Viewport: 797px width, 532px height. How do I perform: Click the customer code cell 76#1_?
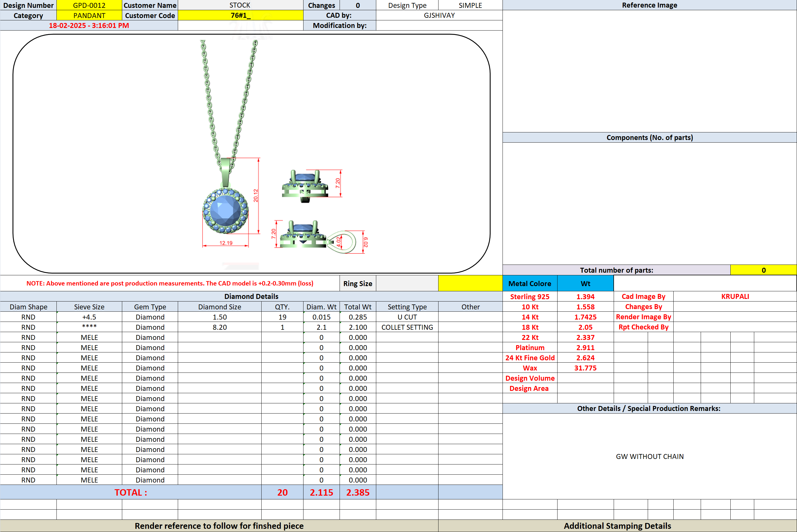click(240, 15)
